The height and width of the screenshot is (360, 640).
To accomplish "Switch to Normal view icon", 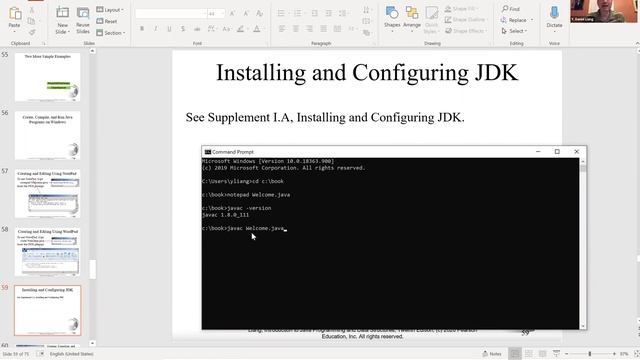I will [515, 354].
